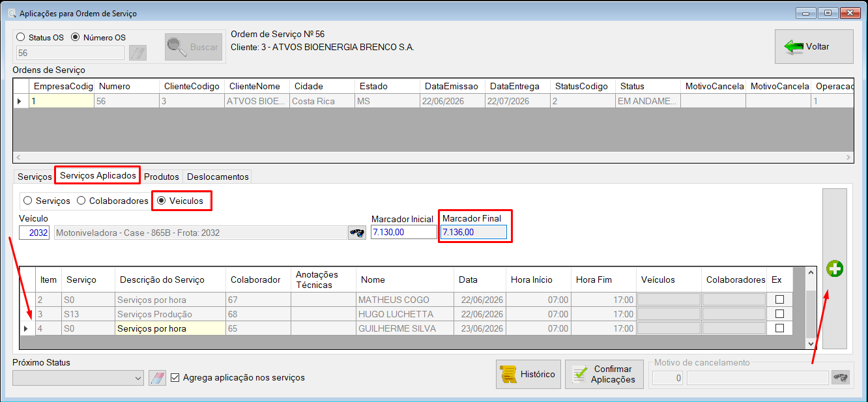Click the GUILHERME SILVA name cell

click(x=405, y=328)
